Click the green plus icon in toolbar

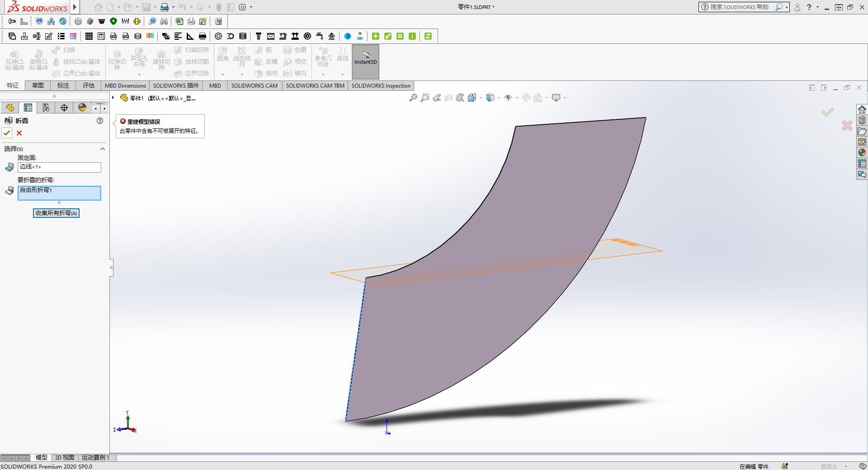[x=376, y=36]
